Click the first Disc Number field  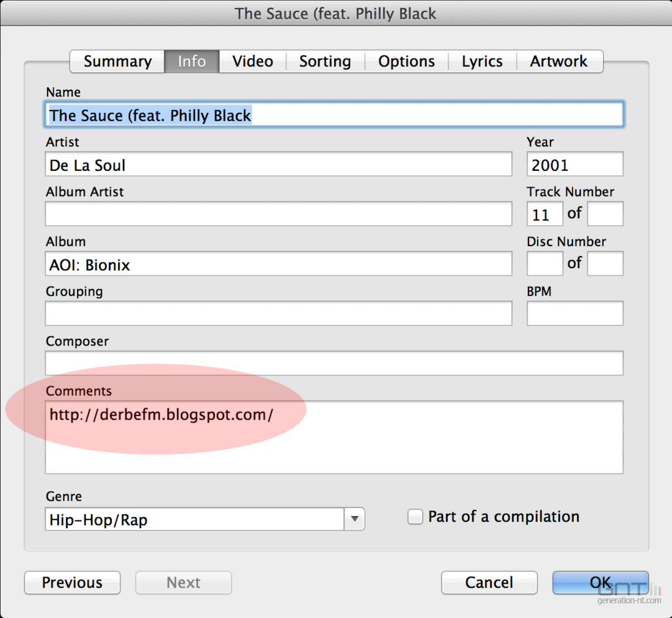[545, 263]
